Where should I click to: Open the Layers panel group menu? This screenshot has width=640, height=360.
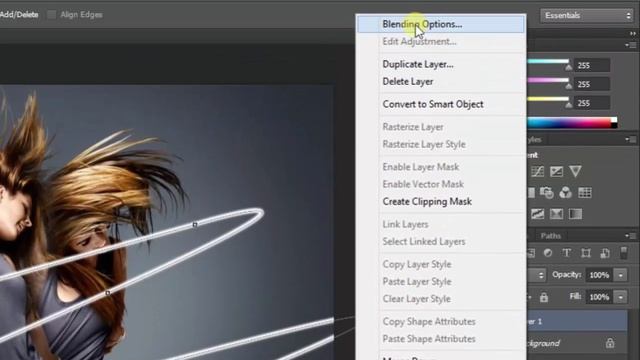tap(630, 236)
